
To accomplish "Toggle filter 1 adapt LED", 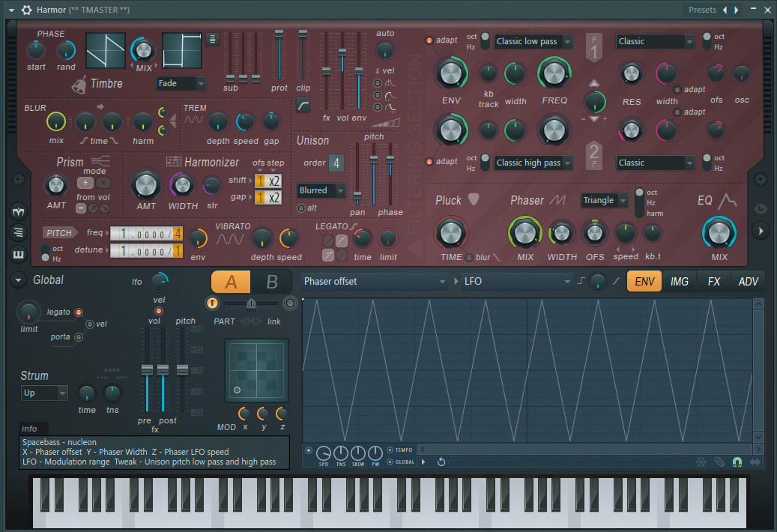I will [429, 40].
